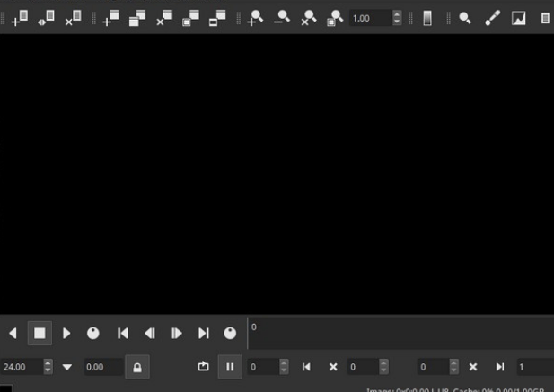This screenshot has height=392, width=554.
Task: Select the magnifier zoom tool
Action: point(465,18)
